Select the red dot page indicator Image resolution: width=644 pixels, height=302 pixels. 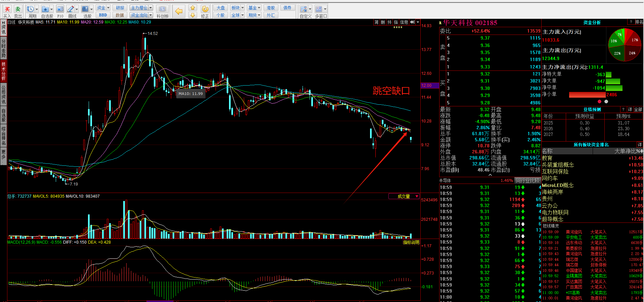(599, 101)
